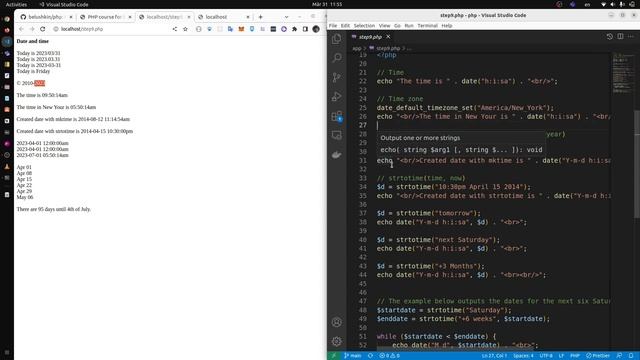The image size is (640, 360).
Task: Open the Accounts menu in VS Code
Action: 337,322
